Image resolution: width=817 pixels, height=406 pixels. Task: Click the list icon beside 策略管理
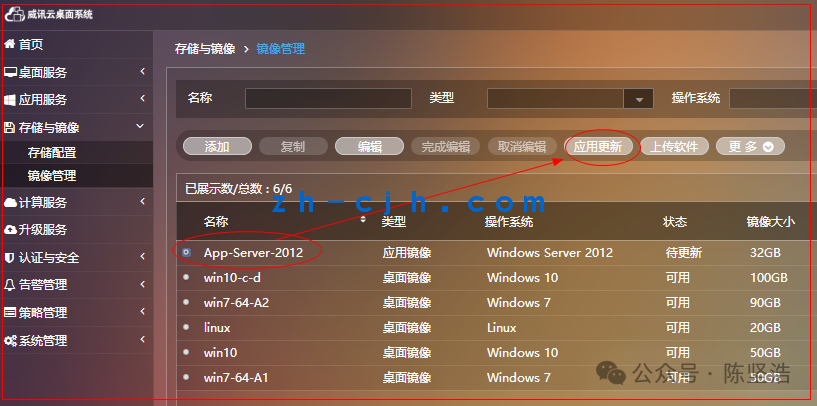coord(10,313)
